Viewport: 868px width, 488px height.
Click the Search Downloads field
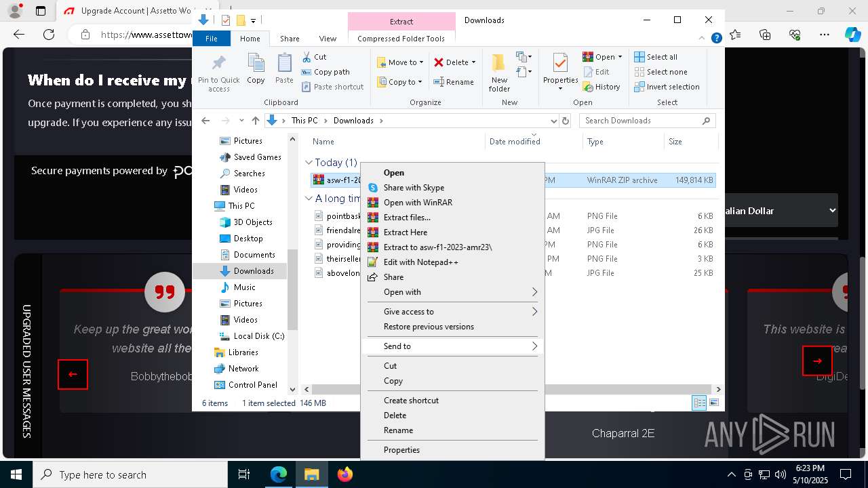click(647, 121)
